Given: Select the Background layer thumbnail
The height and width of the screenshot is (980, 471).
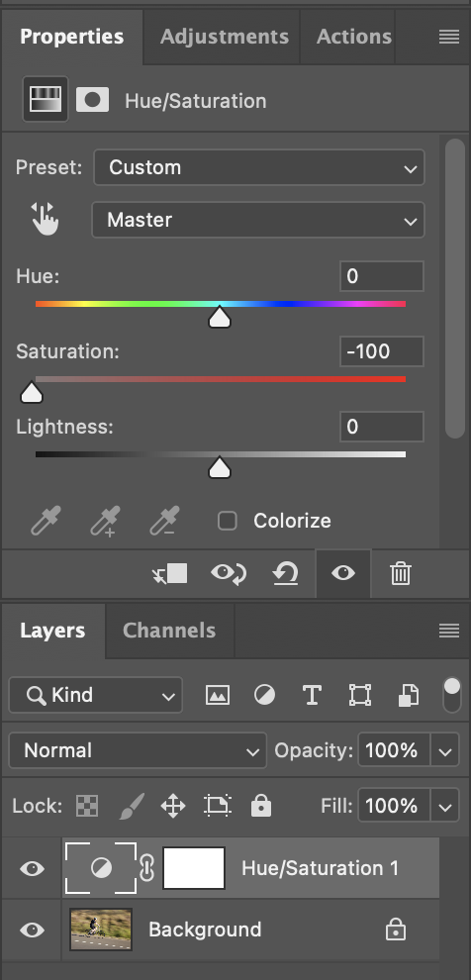Looking at the screenshot, I should pos(101,930).
